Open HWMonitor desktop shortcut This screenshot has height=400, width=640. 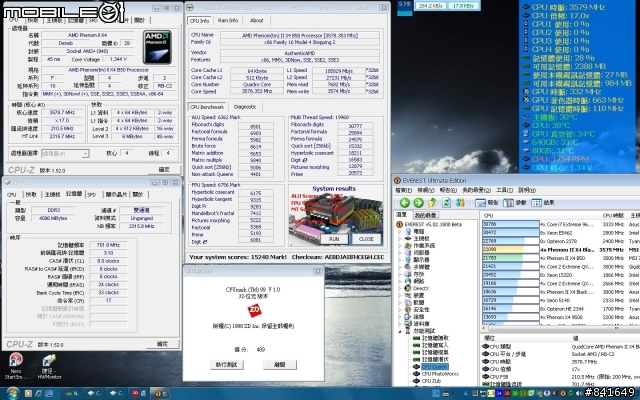tap(49, 366)
